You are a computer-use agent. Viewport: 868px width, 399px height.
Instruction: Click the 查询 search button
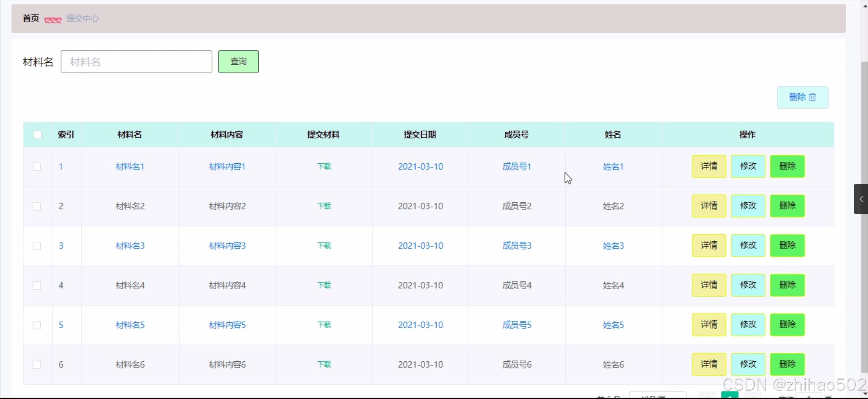[x=238, y=62]
